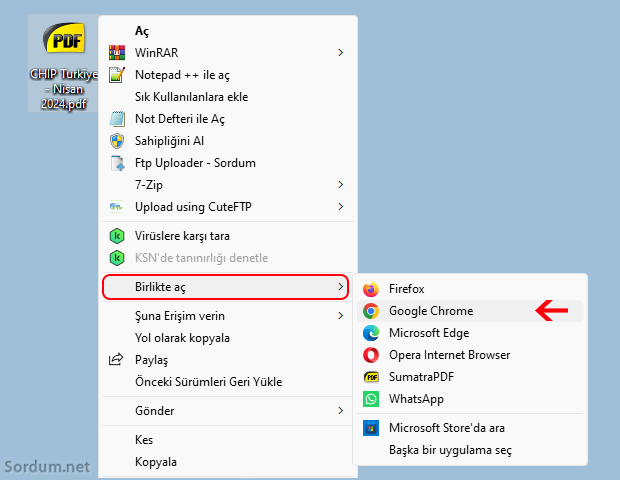Open with WhatsApp from submenu
620x480 pixels.
[470, 399]
